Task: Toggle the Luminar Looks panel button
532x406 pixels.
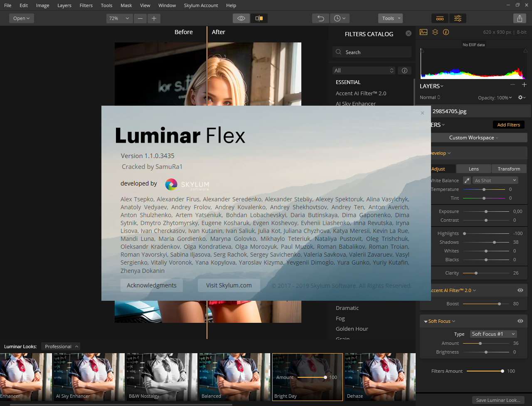Action: pyautogui.click(x=440, y=18)
